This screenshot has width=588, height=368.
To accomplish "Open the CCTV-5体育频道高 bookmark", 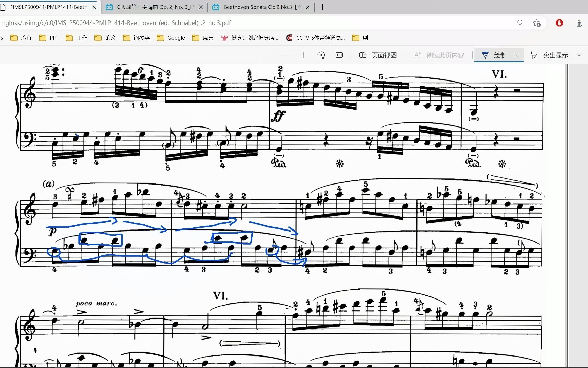I will click(x=315, y=38).
